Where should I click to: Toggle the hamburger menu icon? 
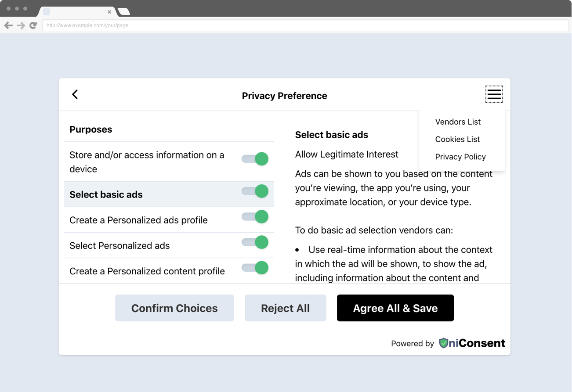494,94
